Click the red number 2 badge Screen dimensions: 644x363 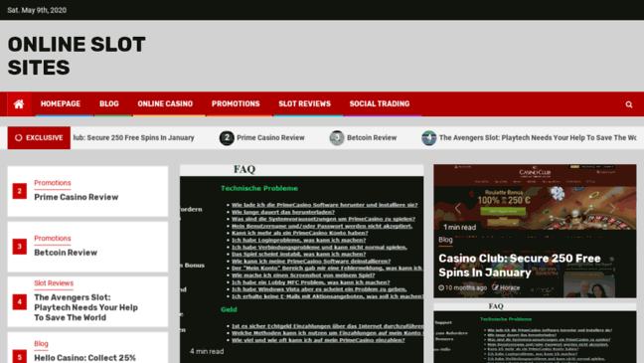click(x=19, y=191)
